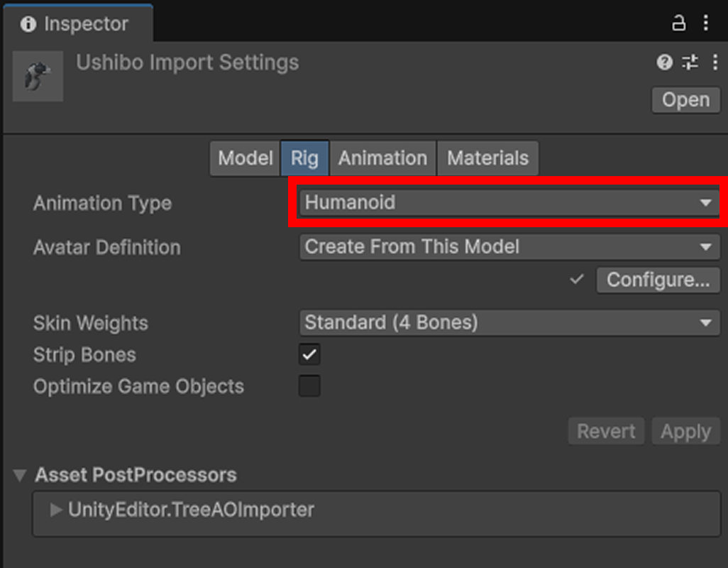
Task: Switch to the Animation tab
Action: (x=382, y=158)
